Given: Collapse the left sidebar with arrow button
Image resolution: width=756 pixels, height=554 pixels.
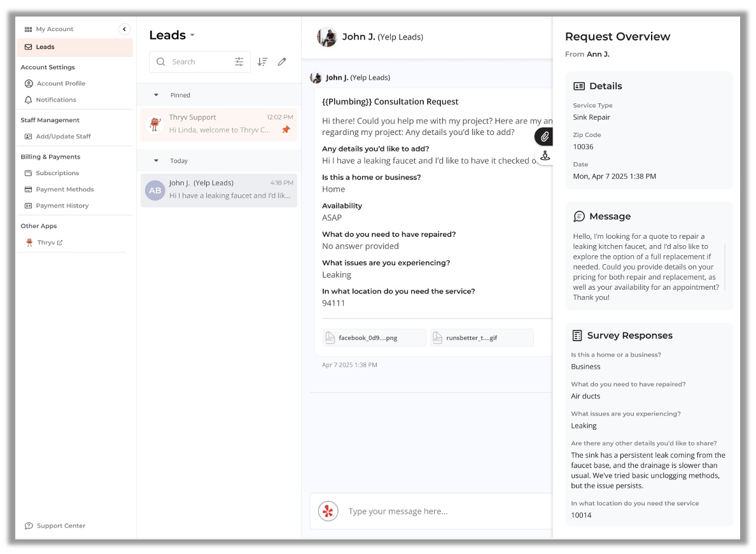Looking at the screenshot, I should point(124,29).
